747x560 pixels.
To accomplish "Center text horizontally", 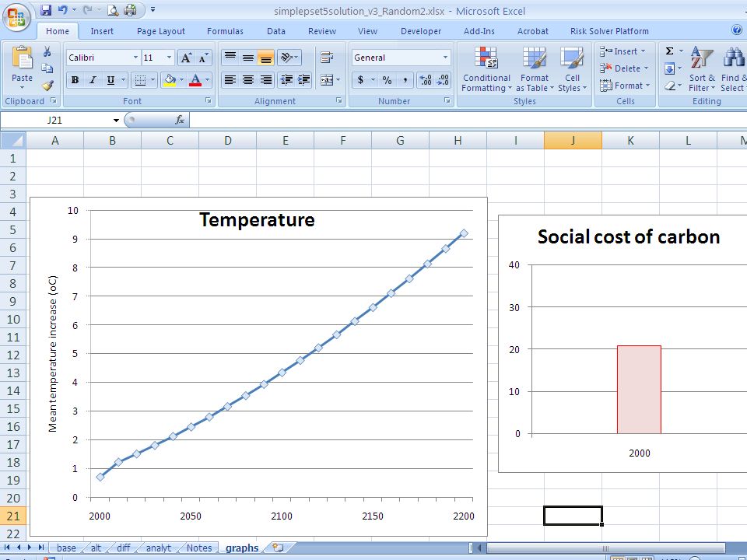I will (x=247, y=80).
